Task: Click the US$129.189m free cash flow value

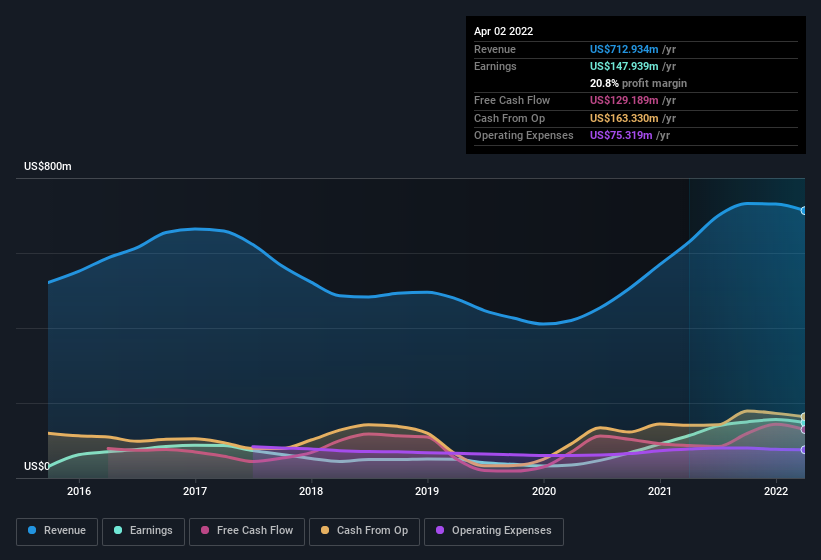Action: [624, 100]
